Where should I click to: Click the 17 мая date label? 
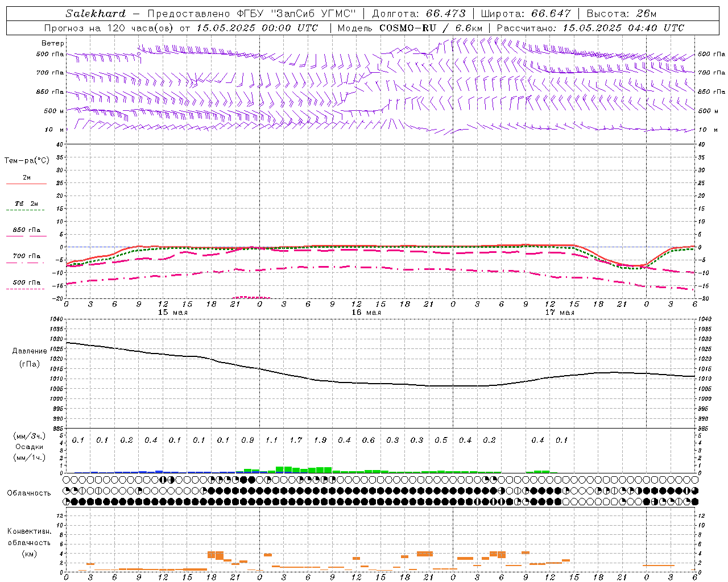(560, 313)
